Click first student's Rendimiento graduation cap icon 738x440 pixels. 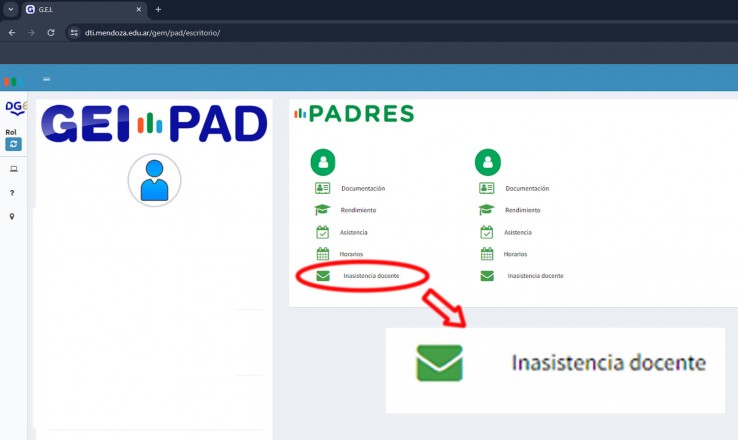(x=322, y=210)
